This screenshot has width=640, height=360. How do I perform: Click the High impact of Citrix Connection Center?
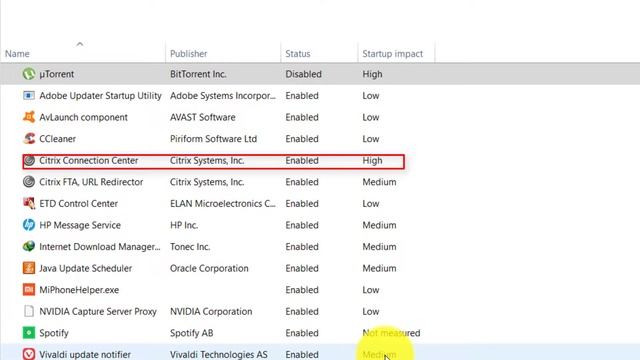[x=372, y=160]
